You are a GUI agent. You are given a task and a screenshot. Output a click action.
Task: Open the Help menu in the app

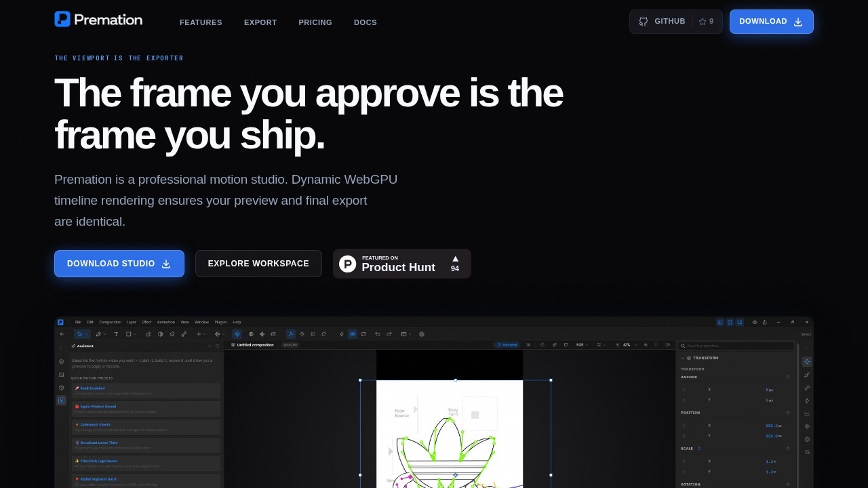tap(237, 322)
